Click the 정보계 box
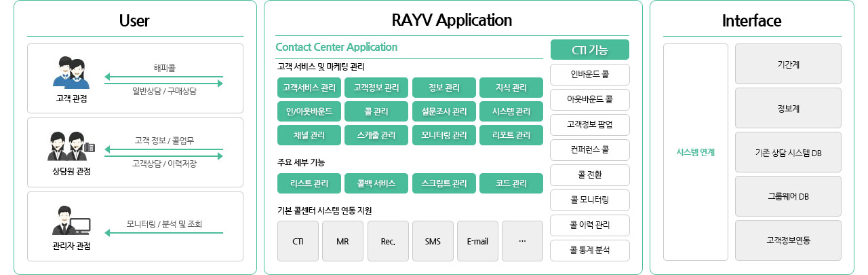The width and height of the screenshot is (868, 275). pos(789,108)
